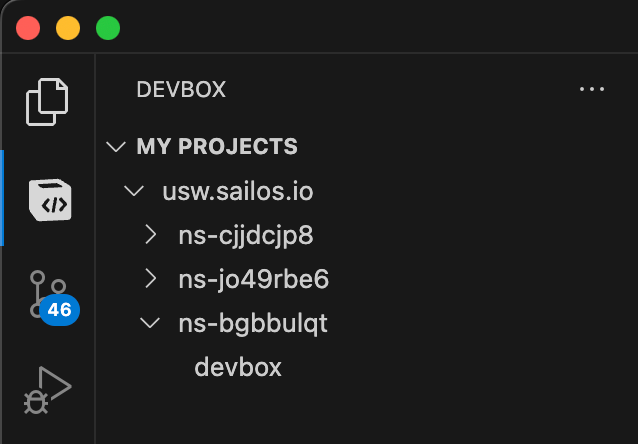This screenshot has height=444, width=638.
Task: Select the ns-cjjdcjp8 namespace label
Action: (x=246, y=236)
